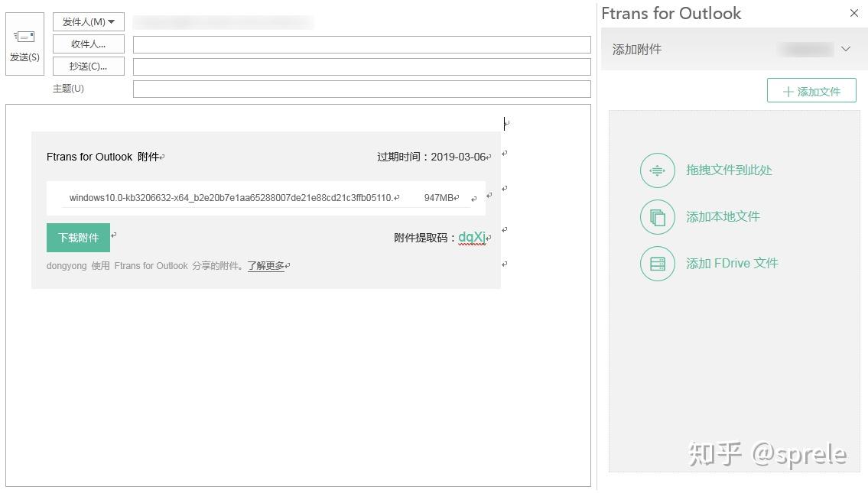Screen dimensions: 868x493
Task: Click the extraction code dqXj
Action: point(472,238)
